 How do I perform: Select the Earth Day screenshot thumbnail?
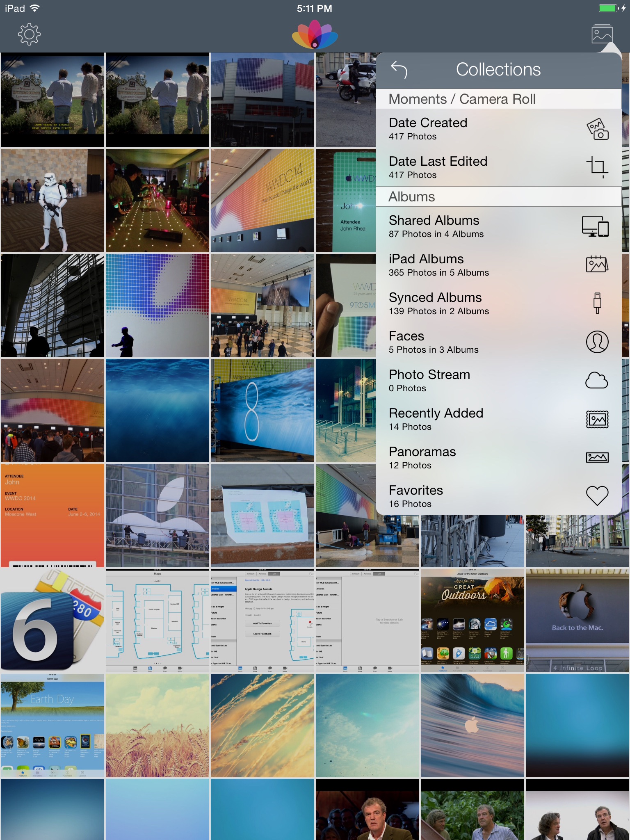point(52,726)
